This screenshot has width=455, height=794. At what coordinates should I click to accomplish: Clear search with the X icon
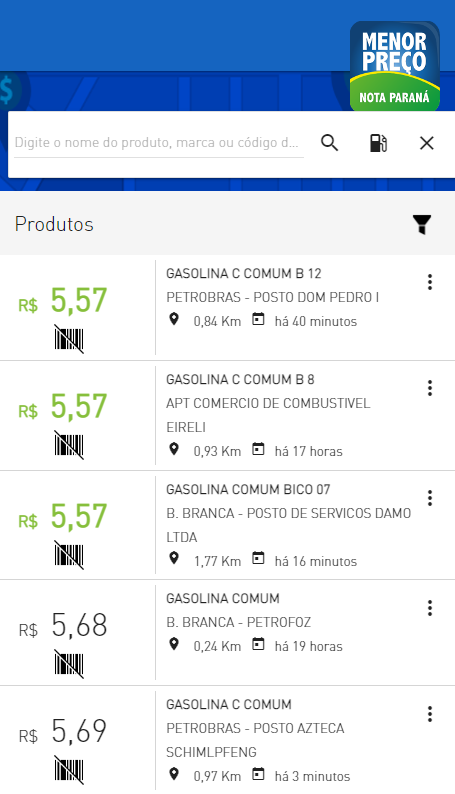[427, 143]
